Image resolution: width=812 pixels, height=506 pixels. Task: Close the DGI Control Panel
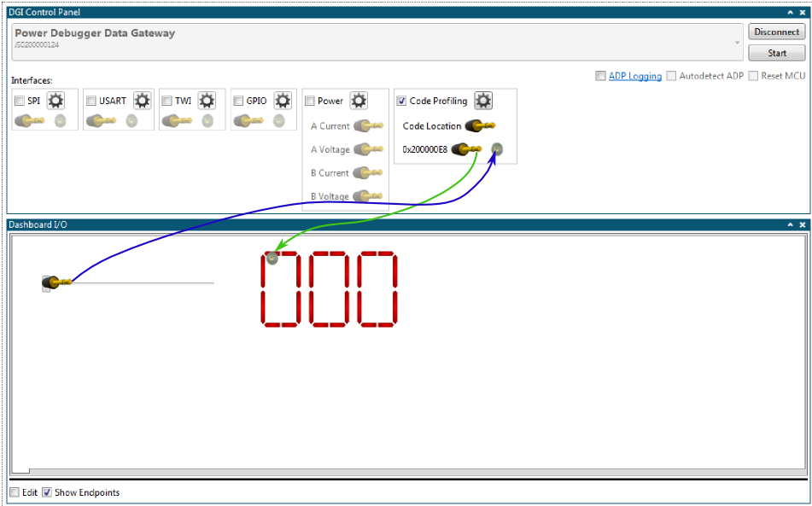click(x=803, y=13)
